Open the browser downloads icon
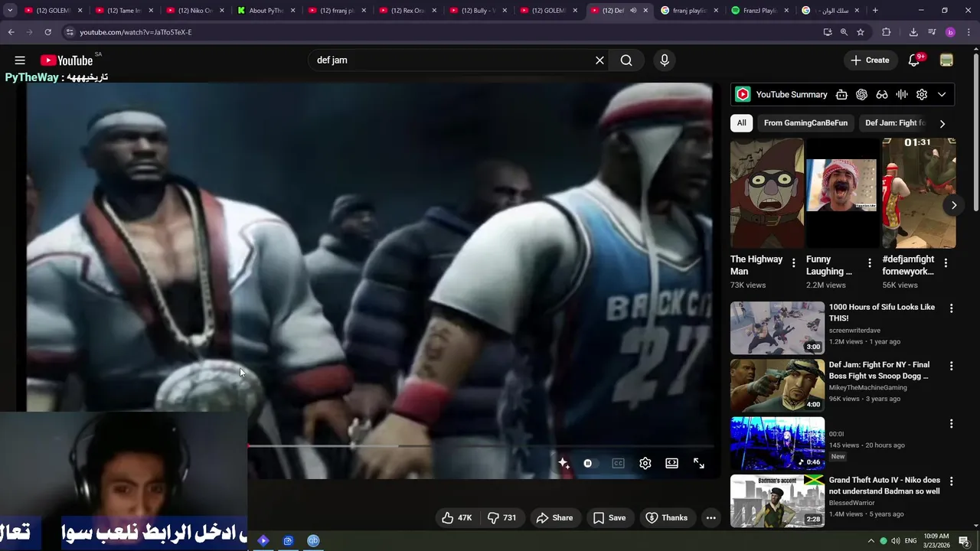Viewport: 980px width, 551px height. tap(913, 32)
